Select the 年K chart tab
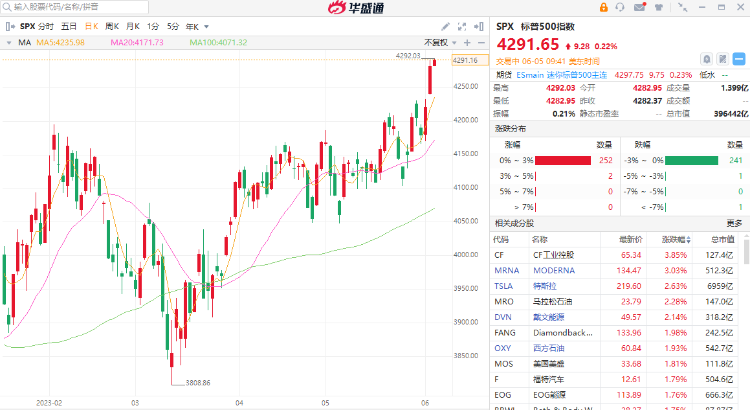 click(192, 27)
